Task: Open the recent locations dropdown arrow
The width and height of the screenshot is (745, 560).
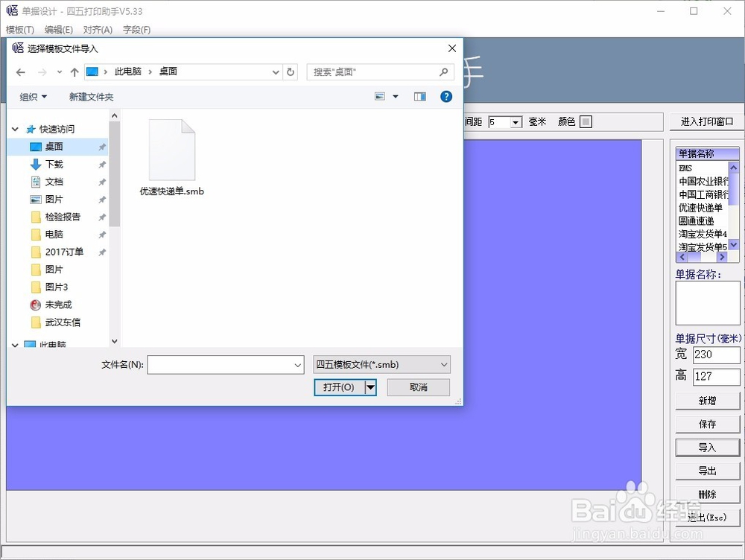Action: coord(60,72)
